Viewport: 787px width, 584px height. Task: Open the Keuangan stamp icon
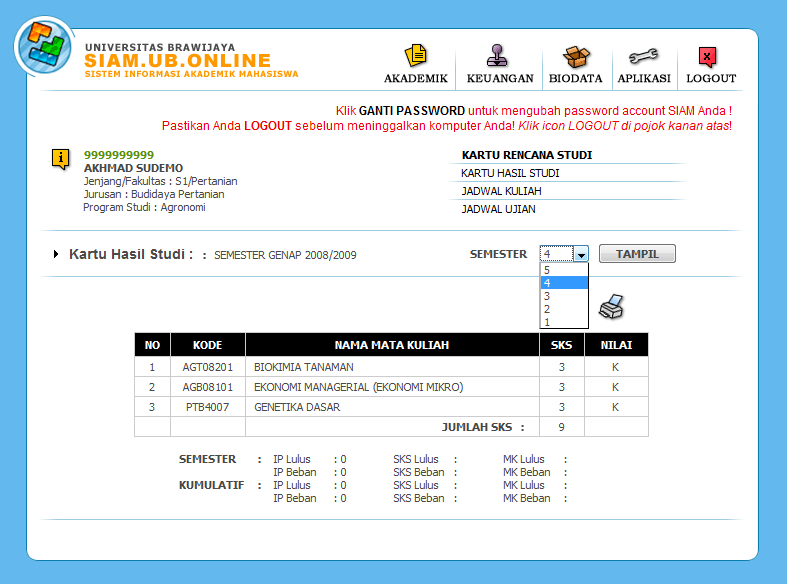click(x=497, y=55)
